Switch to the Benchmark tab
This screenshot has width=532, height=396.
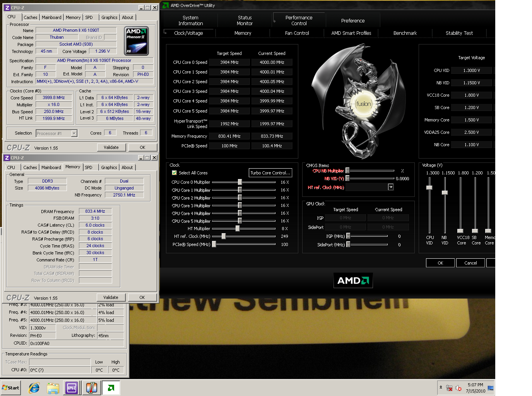click(405, 33)
